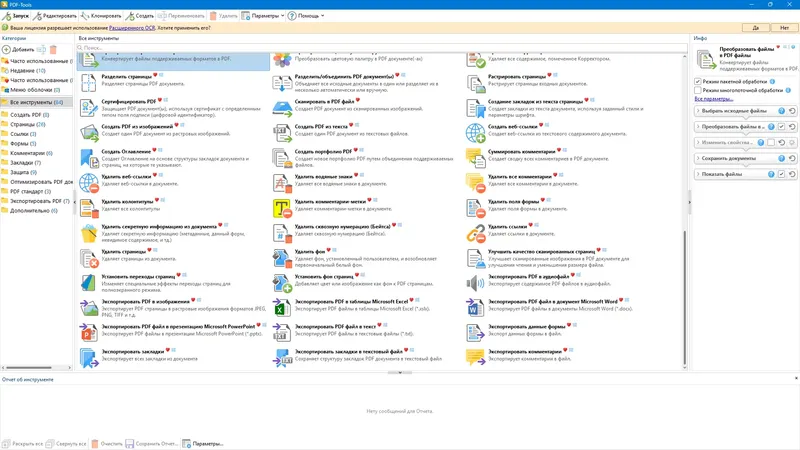This screenshot has width=800, height=450.
Task: Select Экспортировать закладки tool icon
Action: (89, 358)
